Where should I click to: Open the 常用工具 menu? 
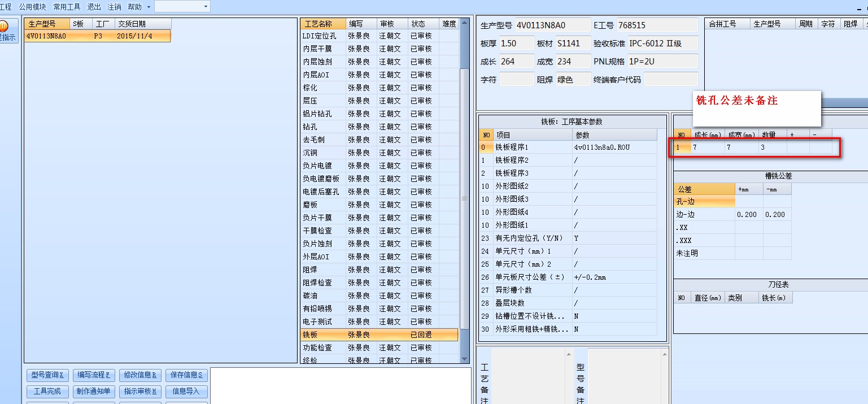[67, 7]
